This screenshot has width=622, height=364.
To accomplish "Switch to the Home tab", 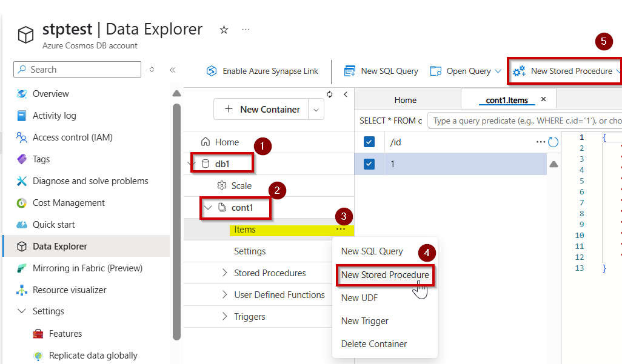I will coord(406,100).
